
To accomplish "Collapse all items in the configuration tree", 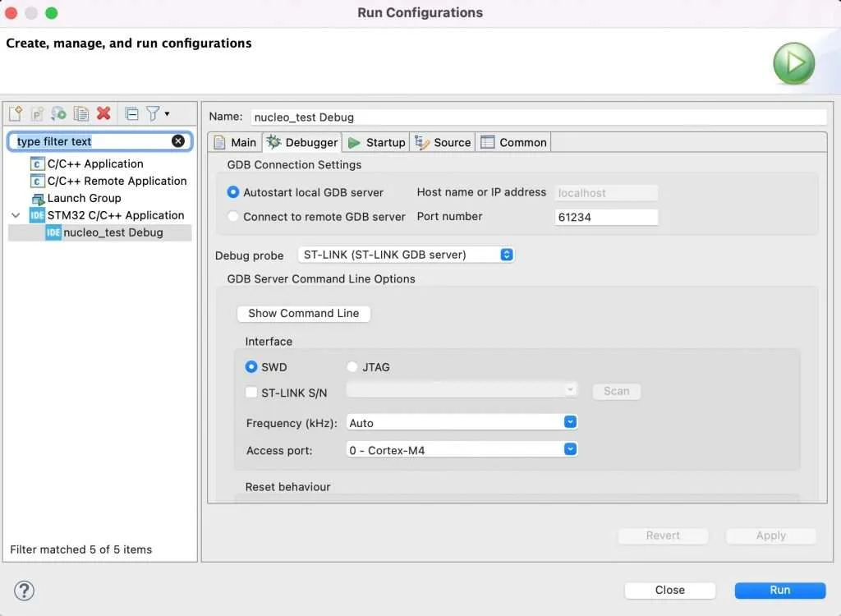I will (131, 113).
